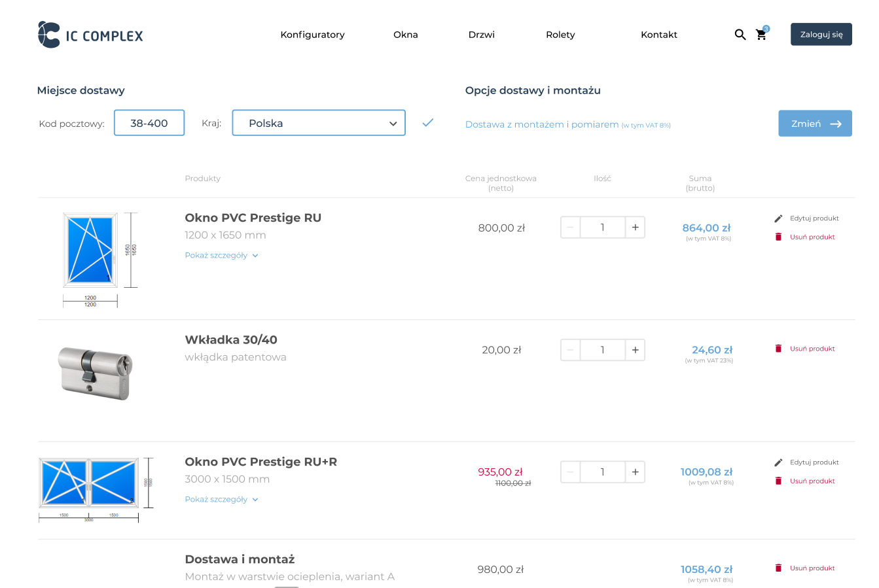Screen dimensions: 879x588
Task: Remove Wkładka 30/40 using trash icon
Action: click(x=778, y=349)
